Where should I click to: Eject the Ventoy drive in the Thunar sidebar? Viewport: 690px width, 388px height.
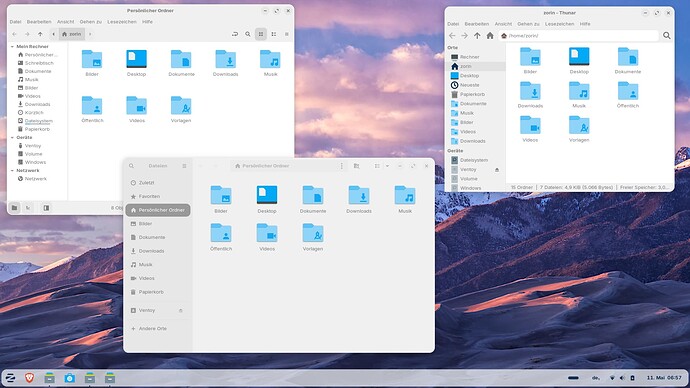(x=497, y=169)
